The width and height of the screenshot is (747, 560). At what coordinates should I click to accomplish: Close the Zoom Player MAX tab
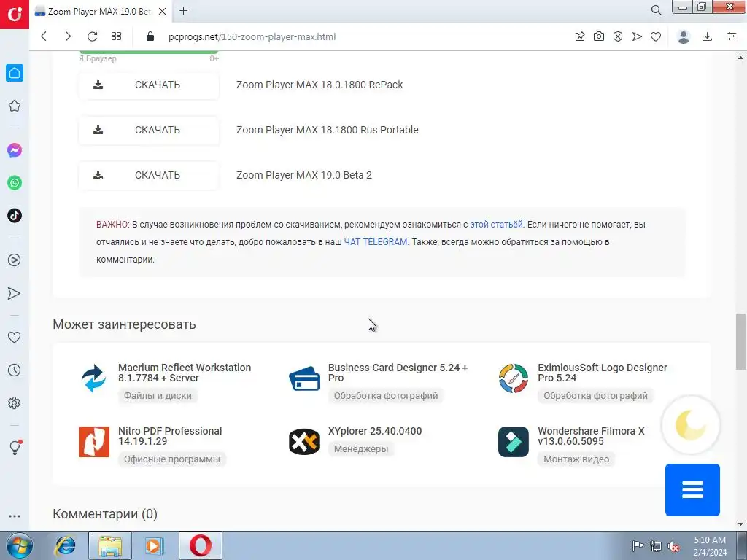click(x=163, y=12)
